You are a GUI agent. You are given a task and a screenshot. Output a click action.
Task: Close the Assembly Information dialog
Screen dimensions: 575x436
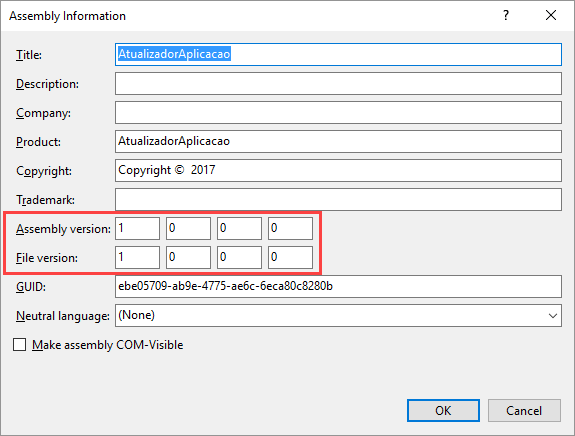point(551,15)
